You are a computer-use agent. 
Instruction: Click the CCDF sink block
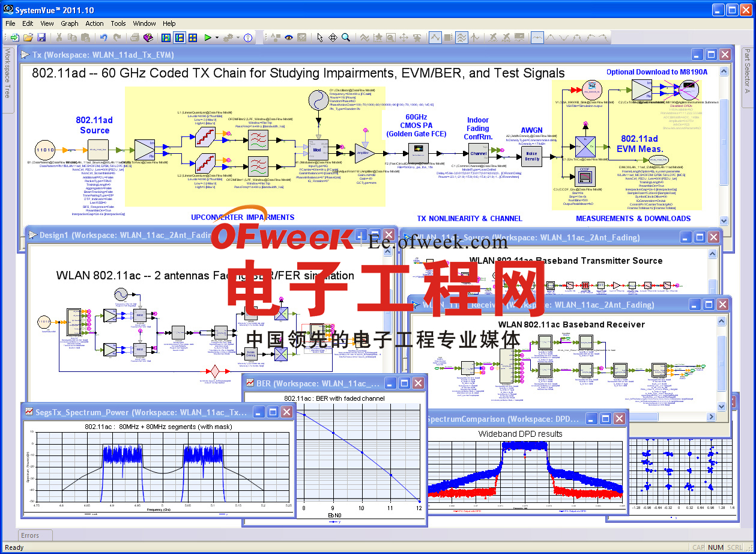tap(584, 177)
